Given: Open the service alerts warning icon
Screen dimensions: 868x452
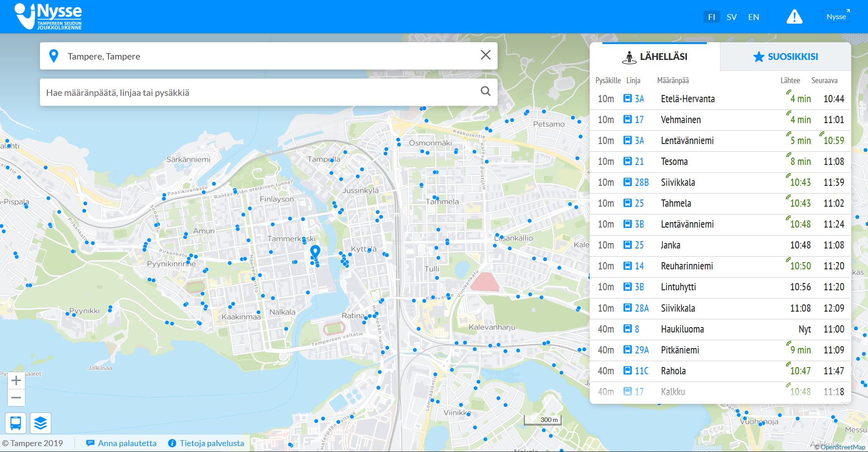Looking at the screenshot, I should (794, 17).
